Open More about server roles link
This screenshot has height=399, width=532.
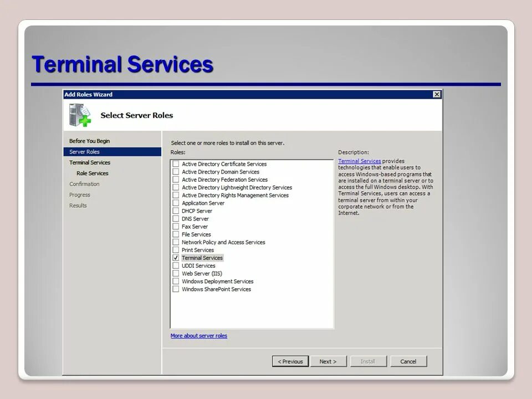[199, 336]
